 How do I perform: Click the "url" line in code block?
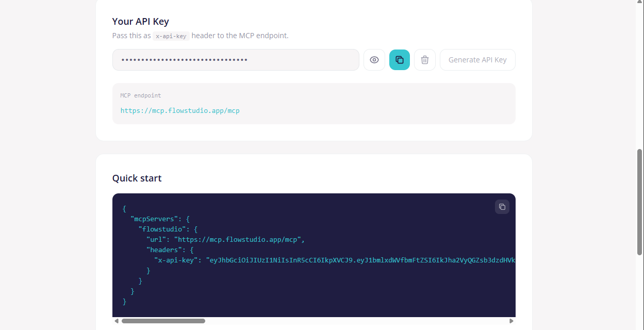(226, 240)
